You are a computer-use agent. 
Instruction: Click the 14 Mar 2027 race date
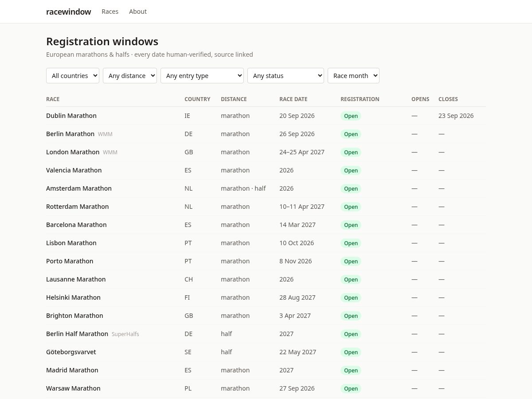tap(297, 225)
